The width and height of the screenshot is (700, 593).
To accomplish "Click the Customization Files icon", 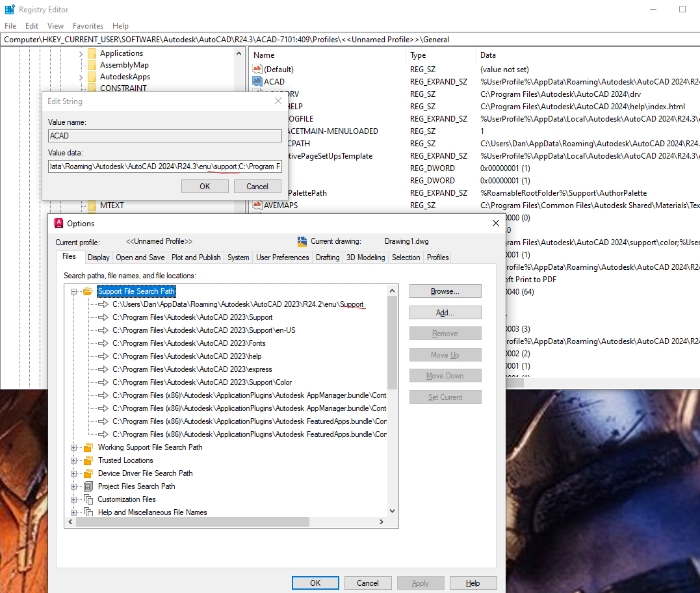I will (88, 499).
